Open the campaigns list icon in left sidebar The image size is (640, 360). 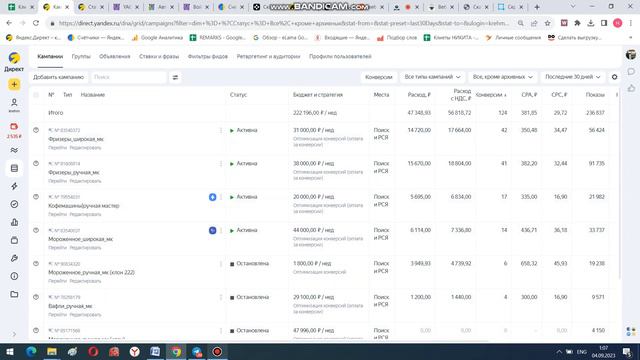pyautogui.click(x=14, y=168)
